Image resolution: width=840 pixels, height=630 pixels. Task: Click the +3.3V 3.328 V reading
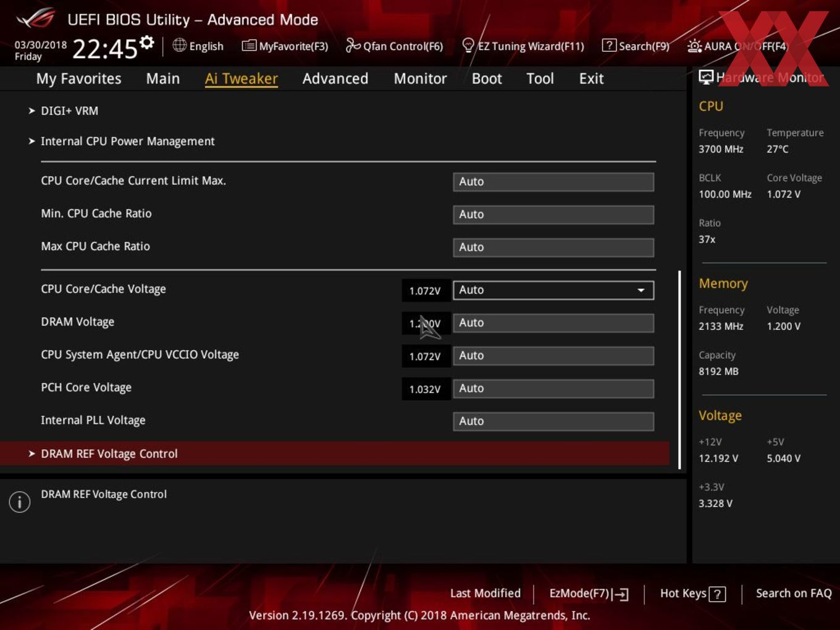tap(715, 503)
